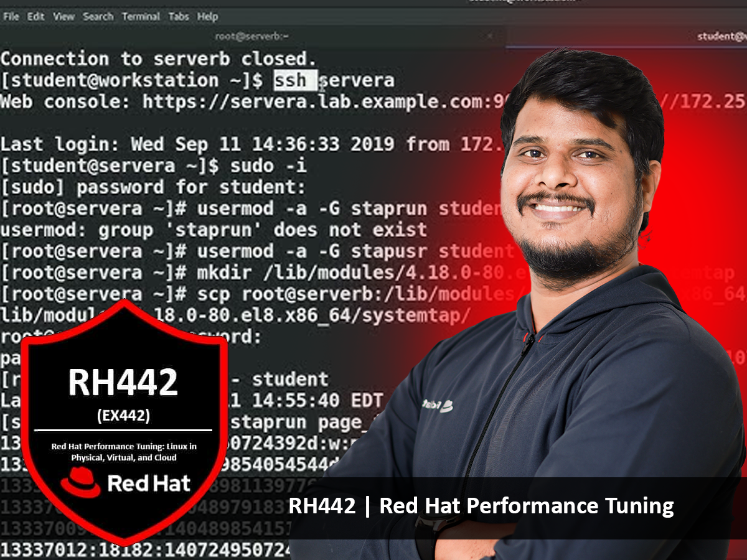The image size is (747, 560).
Task: Open the File menu
Action: (11, 17)
